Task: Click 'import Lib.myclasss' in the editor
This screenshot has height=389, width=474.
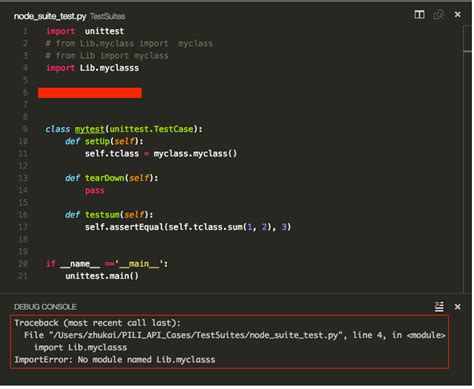Action: coord(92,68)
